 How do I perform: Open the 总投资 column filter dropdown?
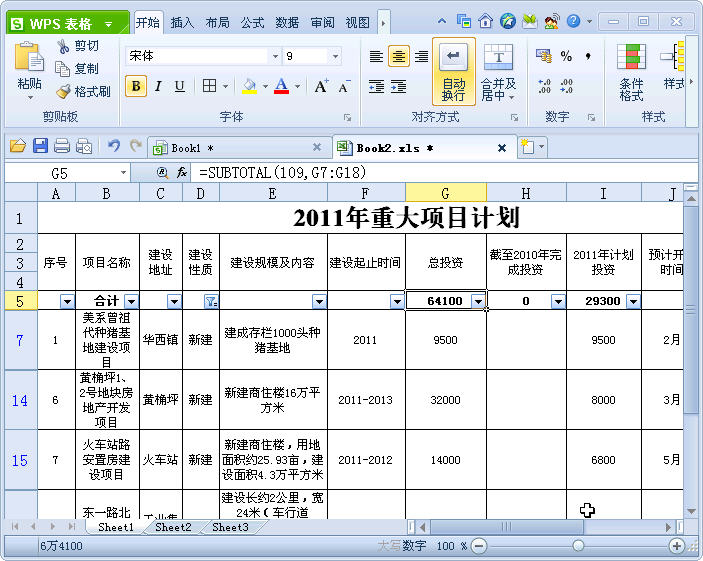[478, 301]
